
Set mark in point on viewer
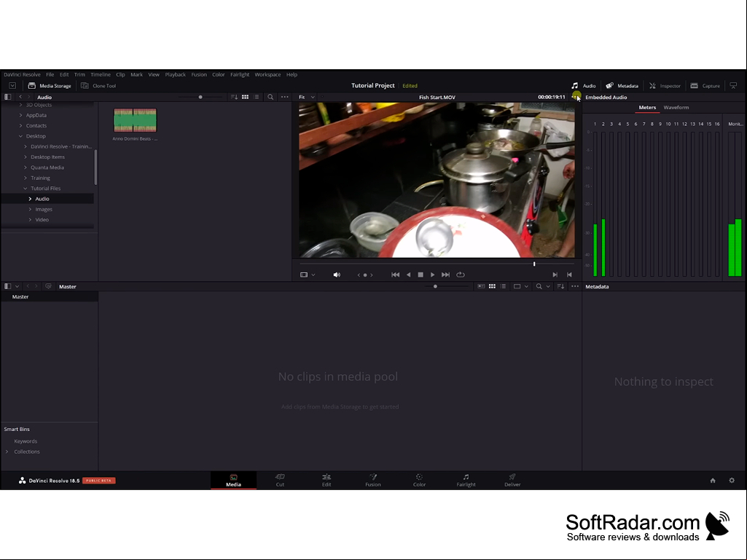[555, 275]
